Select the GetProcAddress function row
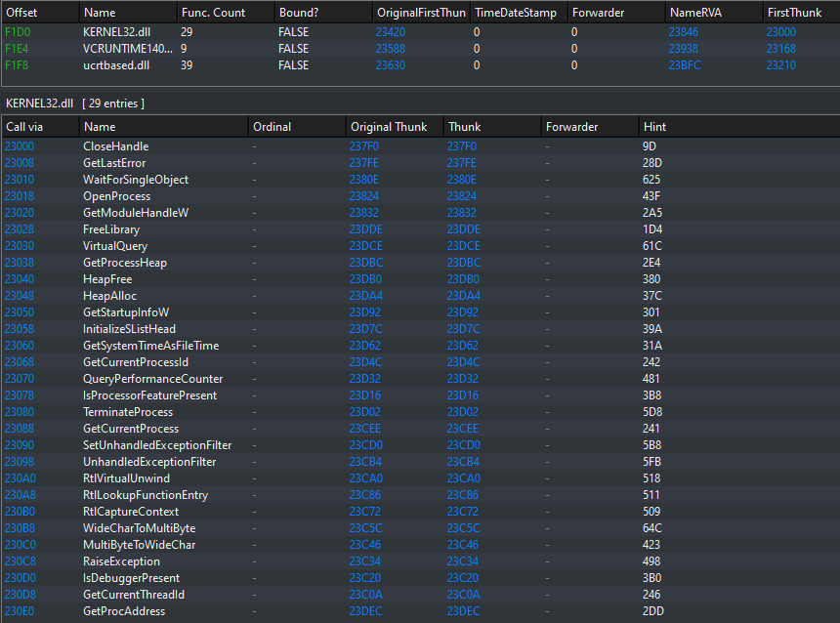 tap(124, 611)
